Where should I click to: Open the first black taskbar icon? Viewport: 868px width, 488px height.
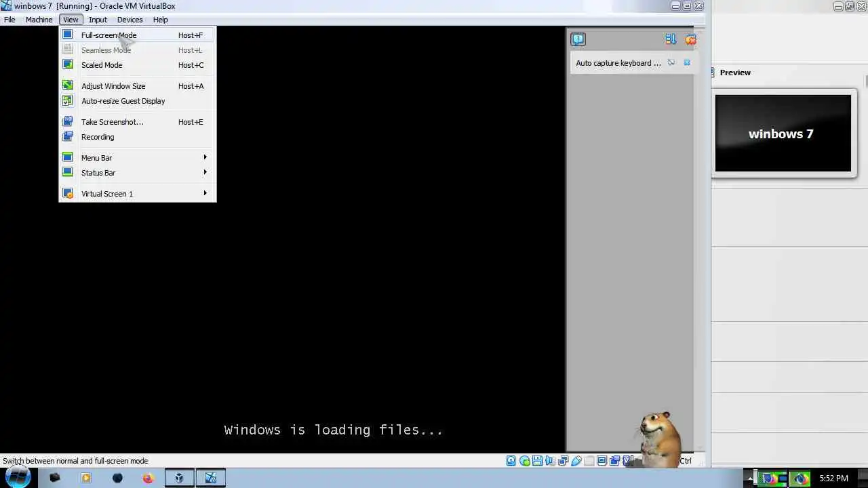(x=55, y=478)
